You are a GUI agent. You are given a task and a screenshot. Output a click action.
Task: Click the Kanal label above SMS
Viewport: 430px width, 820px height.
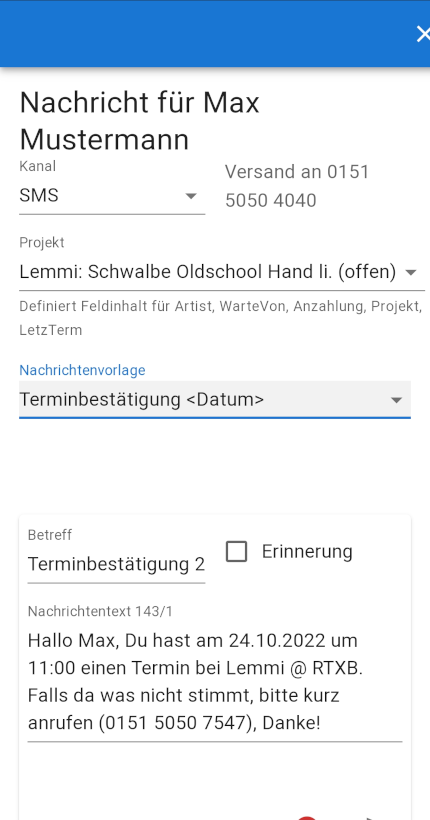[x=37, y=166]
